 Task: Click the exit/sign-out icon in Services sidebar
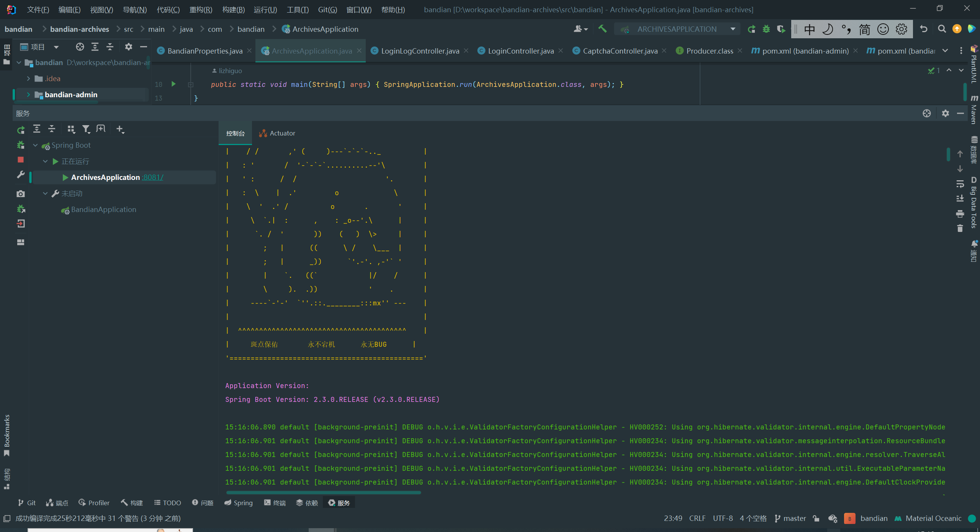click(x=21, y=224)
